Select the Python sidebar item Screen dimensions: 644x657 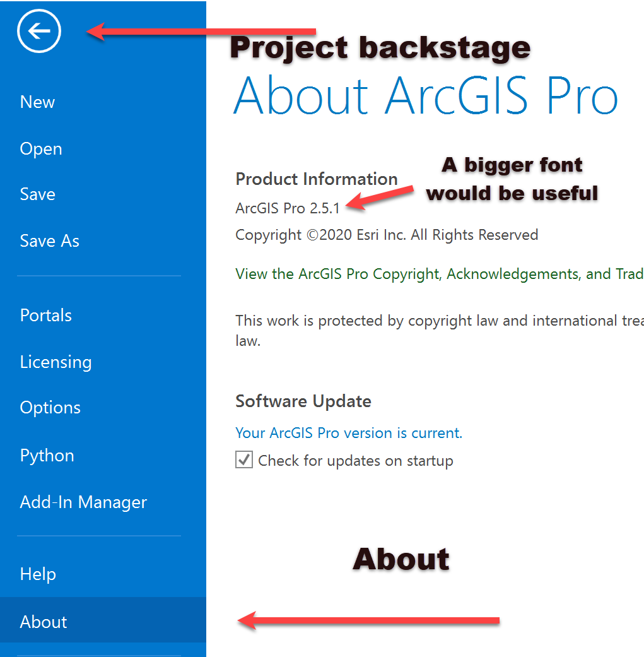[x=47, y=456]
